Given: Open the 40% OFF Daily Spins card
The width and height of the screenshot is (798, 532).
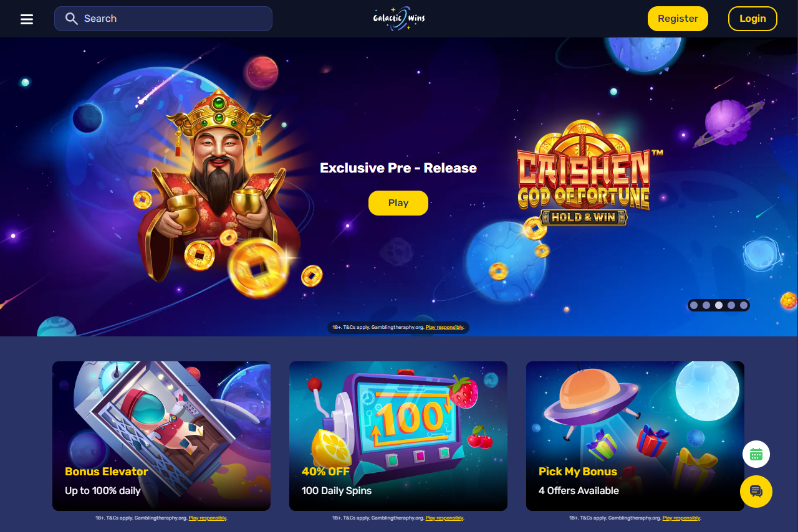Looking at the screenshot, I should coord(398,436).
